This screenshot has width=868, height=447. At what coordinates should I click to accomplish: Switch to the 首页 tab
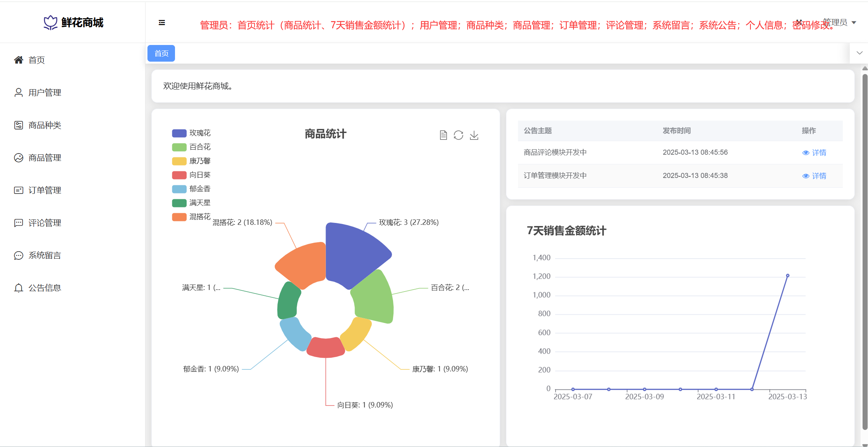(x=161, y=54)
